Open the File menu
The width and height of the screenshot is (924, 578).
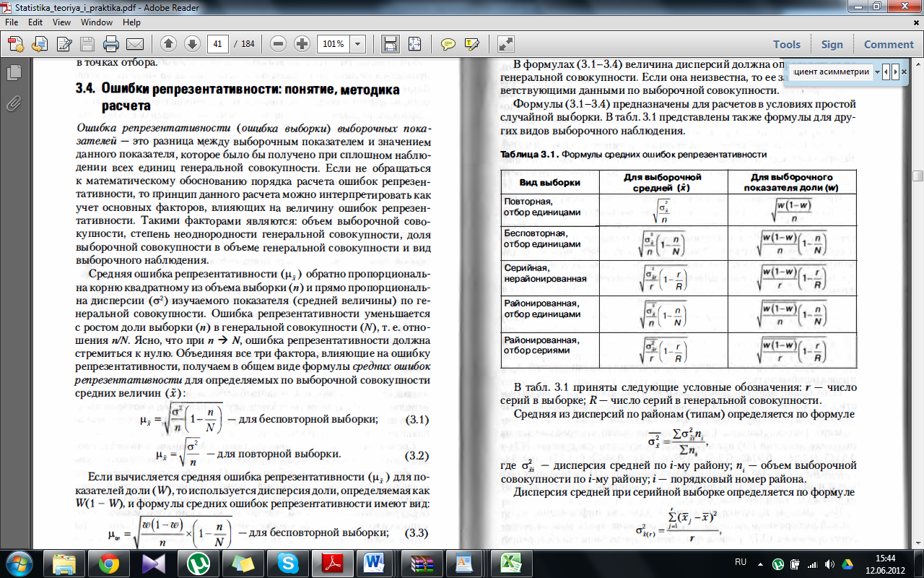point(12,22)
